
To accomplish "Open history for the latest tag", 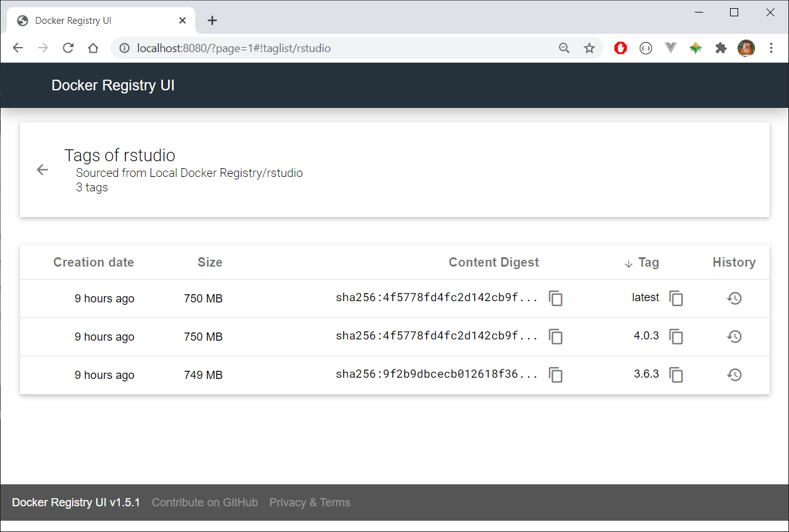I will [x=734, y=299].
